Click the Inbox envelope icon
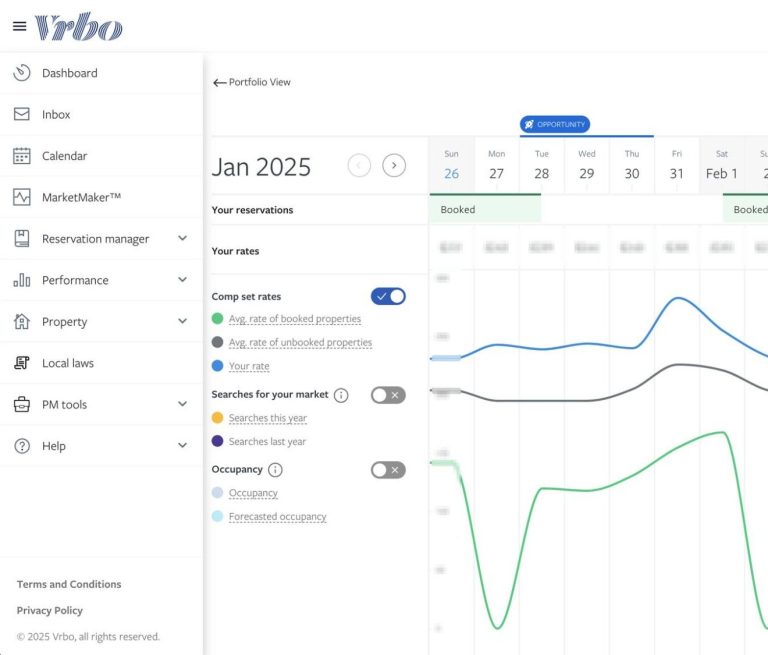Screen dimensions: 768x655 22,114
